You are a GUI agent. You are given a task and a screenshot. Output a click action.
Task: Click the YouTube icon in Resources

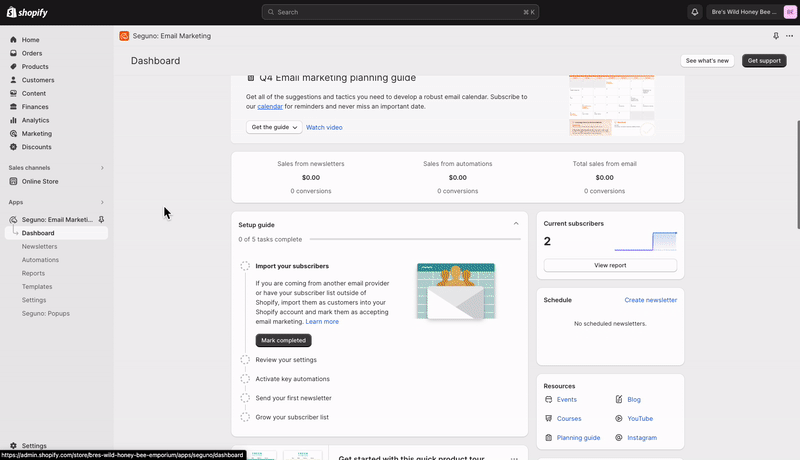619,418
